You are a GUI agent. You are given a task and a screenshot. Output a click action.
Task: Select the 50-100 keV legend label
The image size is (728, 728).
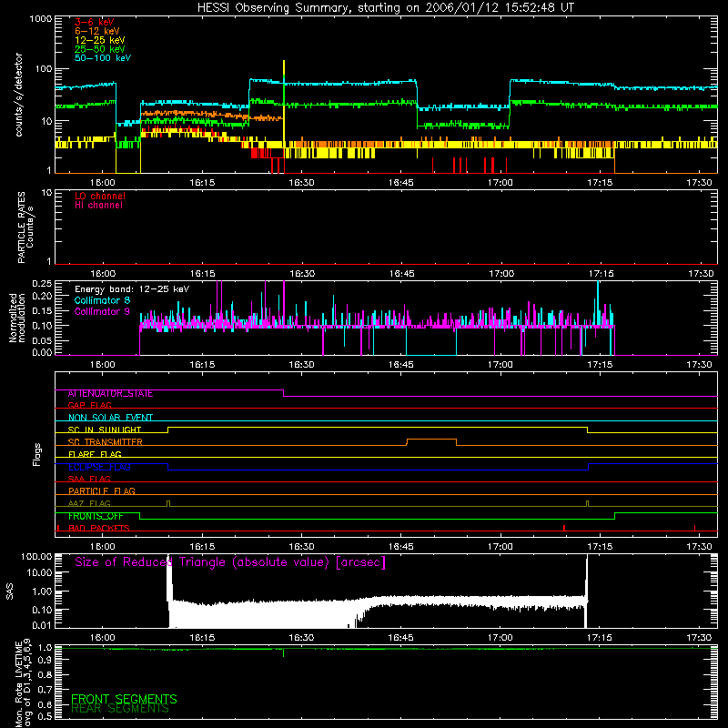[103, 58]
